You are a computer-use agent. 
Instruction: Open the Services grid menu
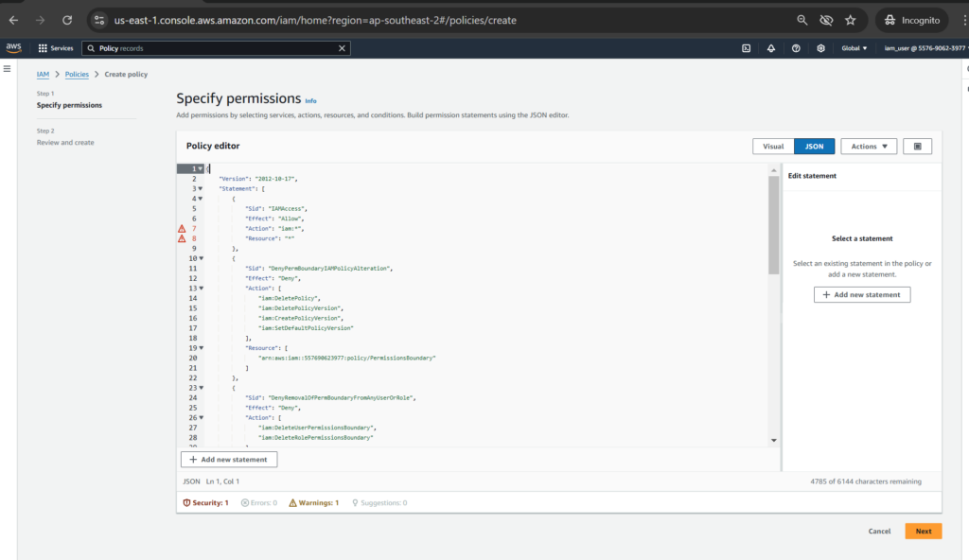point(55,48)
